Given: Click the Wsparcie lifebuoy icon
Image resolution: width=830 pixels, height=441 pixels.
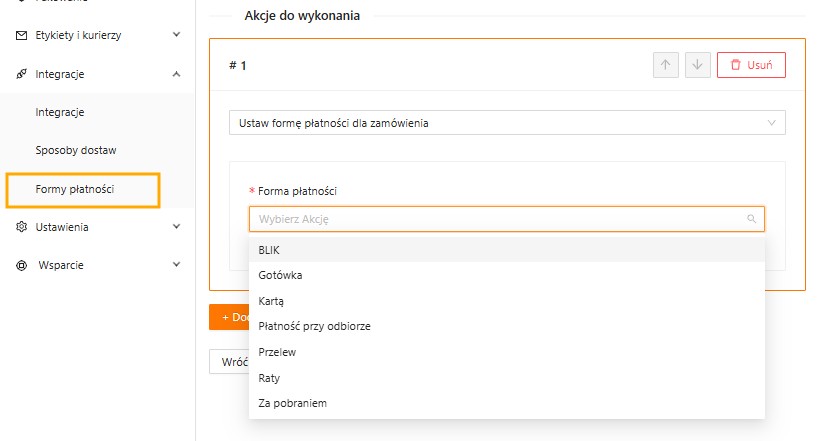Looking at the screenshot, I should (x=21, y=265).
